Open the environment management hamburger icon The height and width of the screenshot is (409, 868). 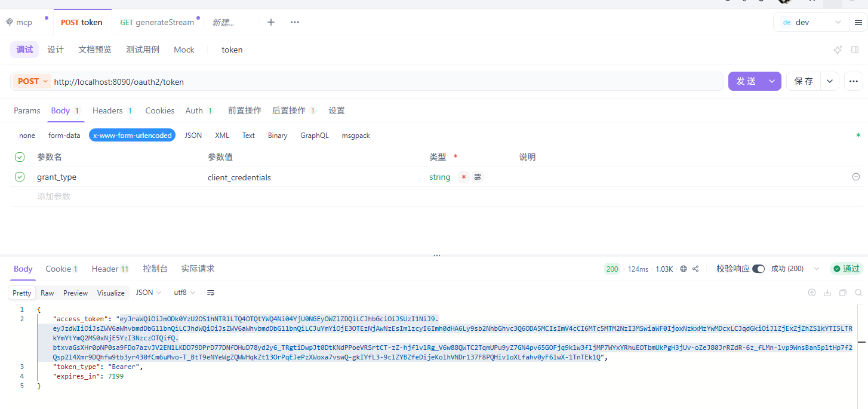[858, 23]
